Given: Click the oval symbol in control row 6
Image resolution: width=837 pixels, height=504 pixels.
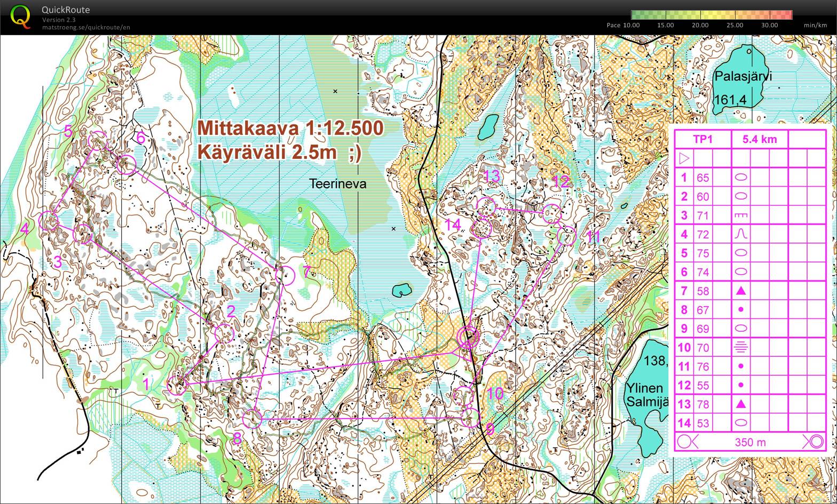Looking at the screenshot, I should click(740, 272).
